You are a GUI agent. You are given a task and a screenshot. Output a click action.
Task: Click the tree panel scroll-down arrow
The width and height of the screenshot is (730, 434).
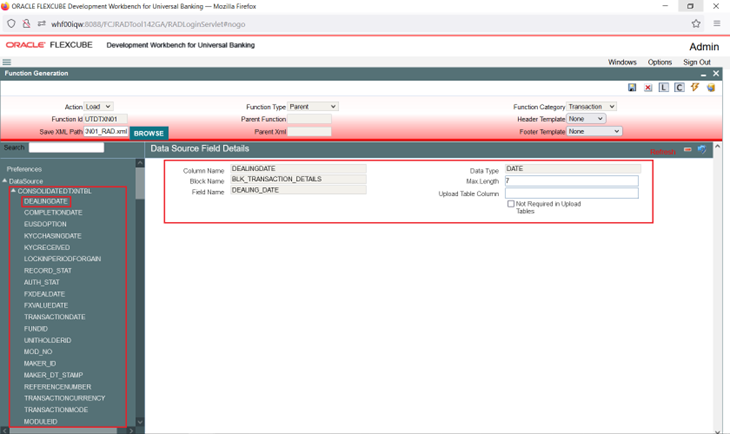(140, 422)
